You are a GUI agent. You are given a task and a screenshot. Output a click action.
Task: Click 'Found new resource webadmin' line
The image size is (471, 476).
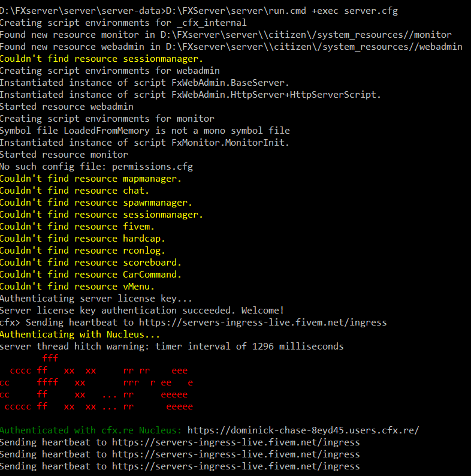pos(231,47)
